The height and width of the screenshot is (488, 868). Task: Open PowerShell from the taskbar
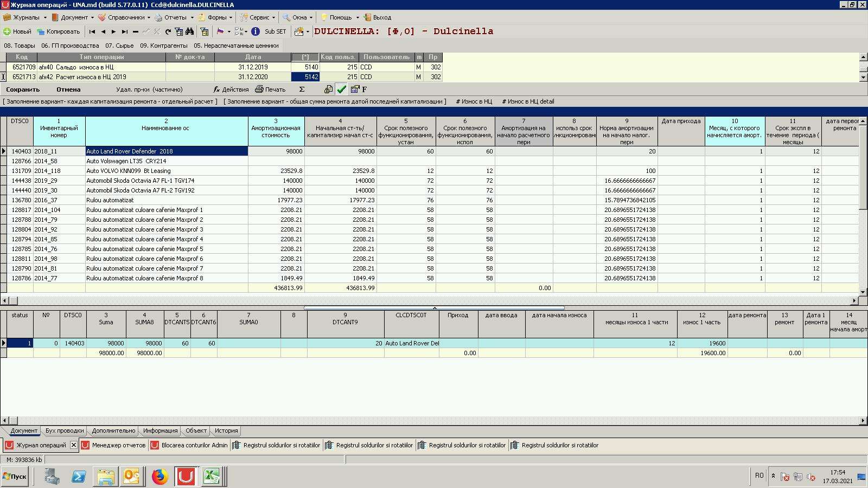(79, 477)
